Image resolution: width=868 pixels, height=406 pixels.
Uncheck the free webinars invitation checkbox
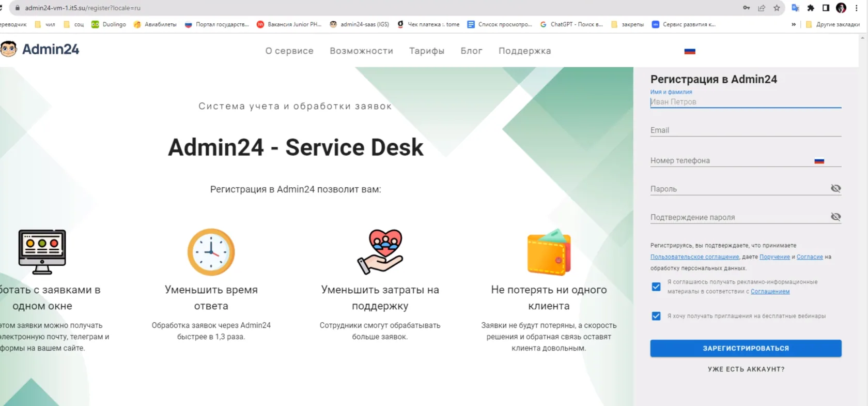[x=656, y=316]
